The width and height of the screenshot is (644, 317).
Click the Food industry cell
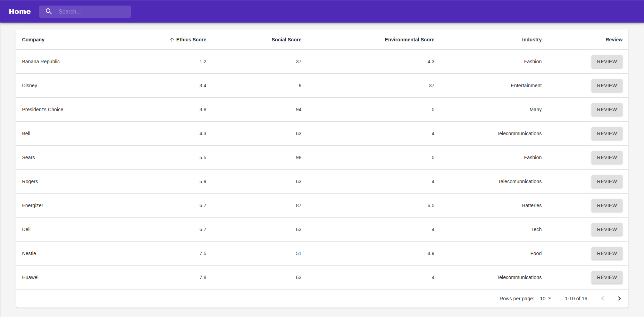tap(536, 253)
